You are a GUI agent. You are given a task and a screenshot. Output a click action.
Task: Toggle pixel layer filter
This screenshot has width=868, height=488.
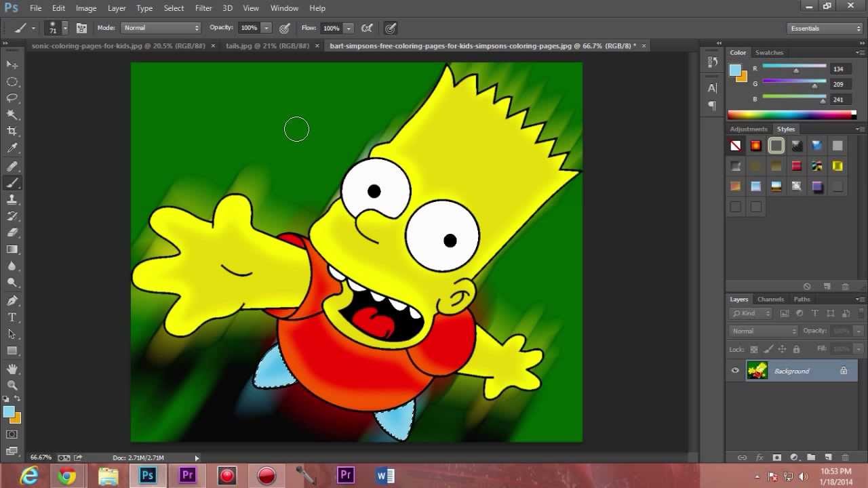coord(785,313)
